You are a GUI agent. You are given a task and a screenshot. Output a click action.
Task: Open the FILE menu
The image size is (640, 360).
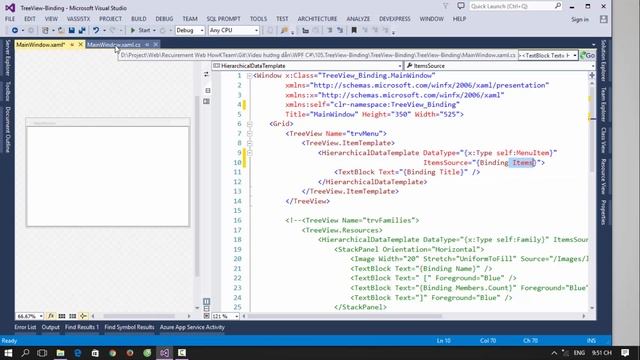coord(10,19)
